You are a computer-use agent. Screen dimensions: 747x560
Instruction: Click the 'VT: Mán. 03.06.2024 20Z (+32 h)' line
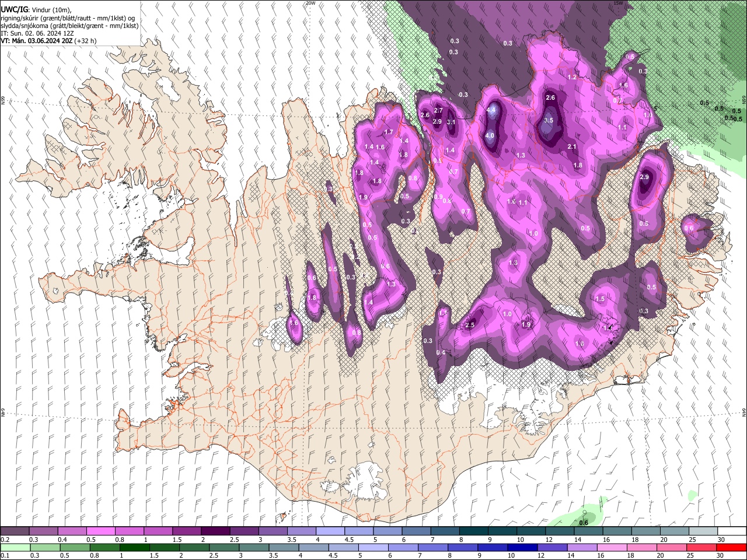coord(49,41)
